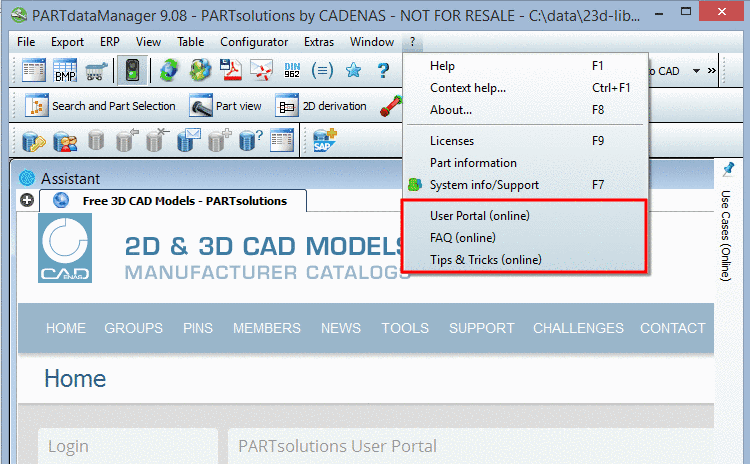Open Tips & Tricks (online)
The width and height of the screenshot is (750, 464).
525,260
